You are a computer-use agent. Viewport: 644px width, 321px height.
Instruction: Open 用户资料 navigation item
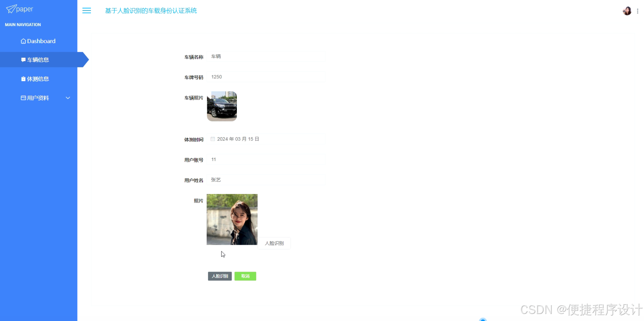coord(39,98)
